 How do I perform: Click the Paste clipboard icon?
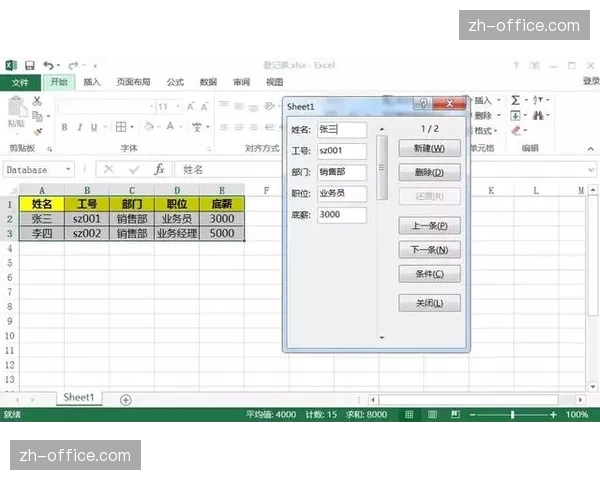click(16, 107)
